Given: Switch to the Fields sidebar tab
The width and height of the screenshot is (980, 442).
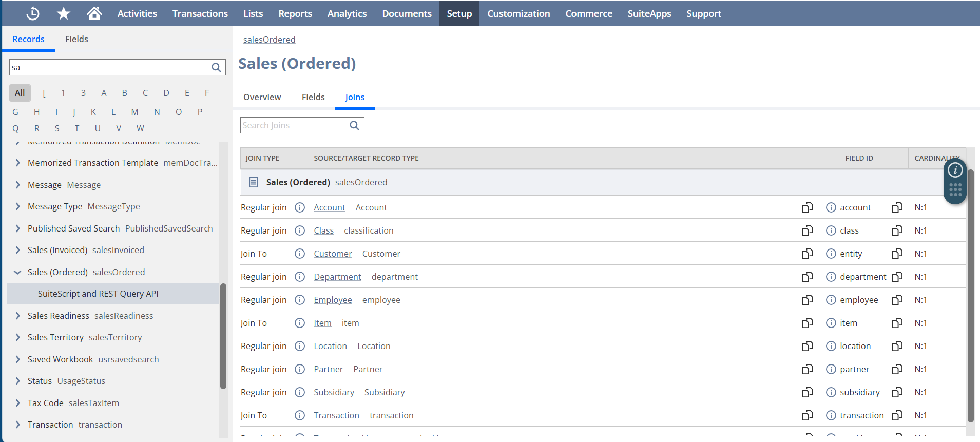Looking at the screenshot, I should pyautogui.click(x=76, y=39).
